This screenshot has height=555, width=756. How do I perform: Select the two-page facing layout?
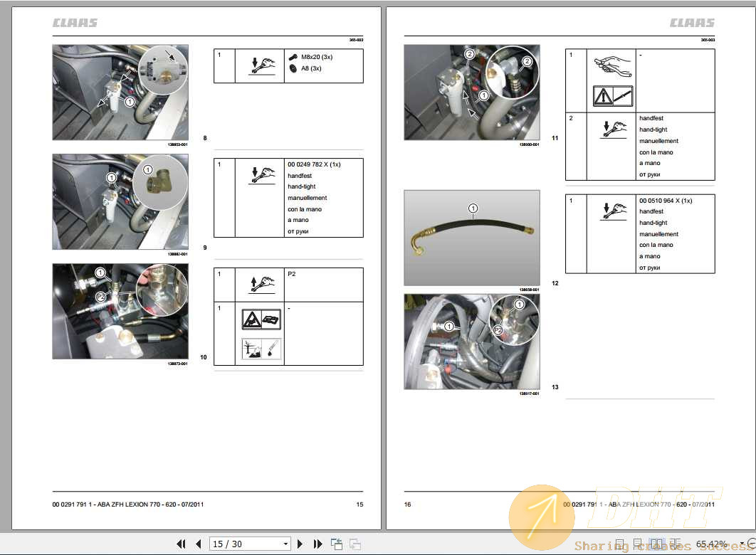(656, 544)
